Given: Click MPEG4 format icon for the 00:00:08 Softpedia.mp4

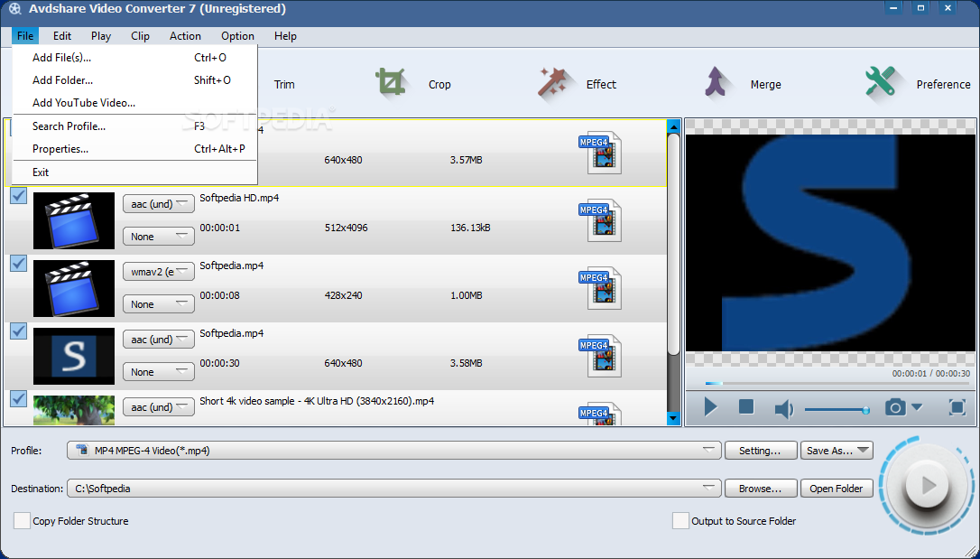Looking at the screenshot, I should click(x=600, y=288).
